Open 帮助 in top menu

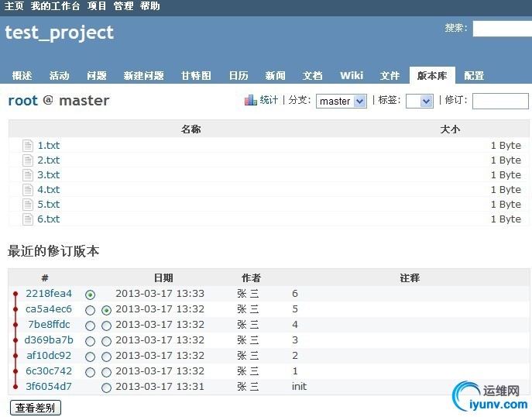149,5
